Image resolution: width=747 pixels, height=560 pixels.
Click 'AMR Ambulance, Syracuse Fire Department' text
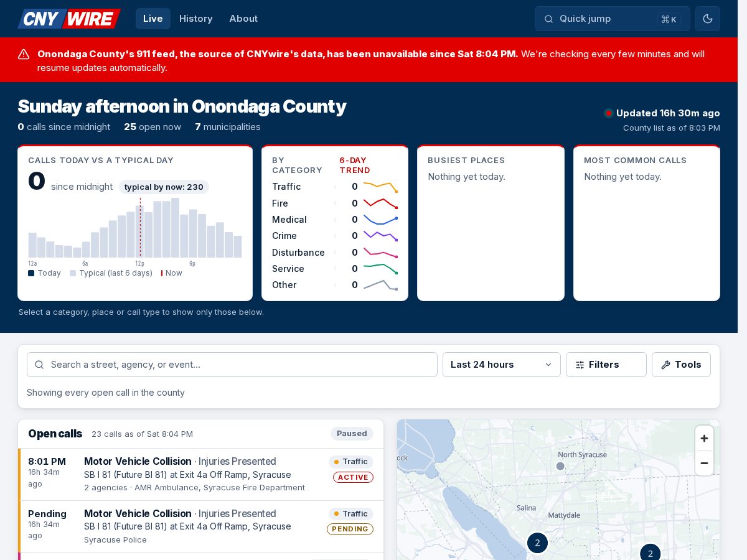(220, 488)
